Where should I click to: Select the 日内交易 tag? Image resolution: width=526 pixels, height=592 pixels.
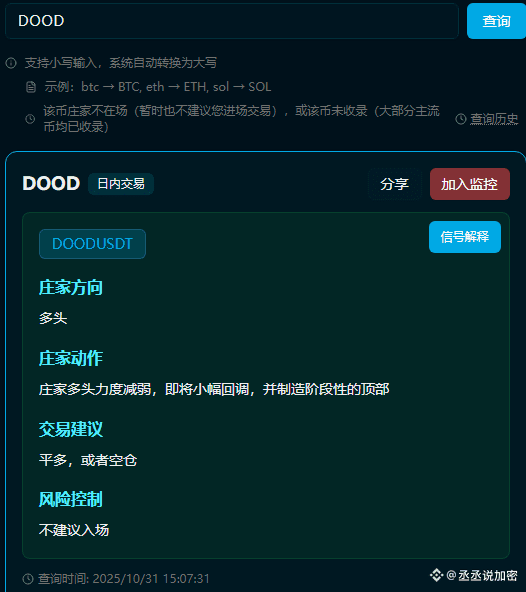point(121,184)
